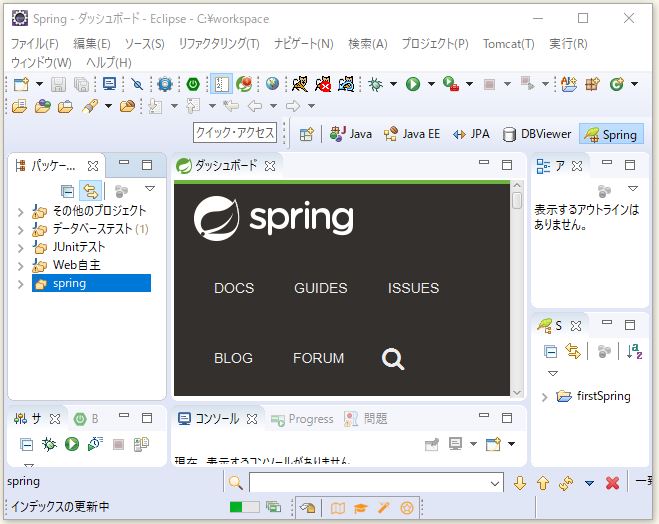Click the publish icon in Servers view
Screen dimensions: 659x524
click(x=141, y=444)
